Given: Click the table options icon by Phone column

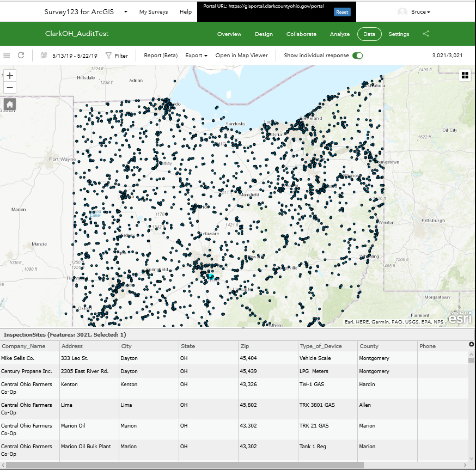Looking at the screenshot, I should tap(471, 344).
